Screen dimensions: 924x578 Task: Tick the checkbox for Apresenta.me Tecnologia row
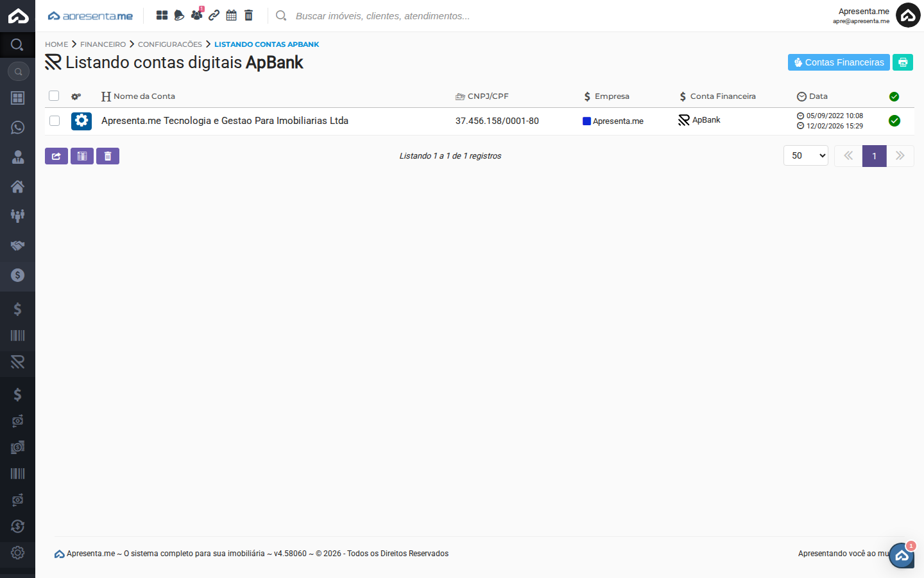[x=54, y=121]
